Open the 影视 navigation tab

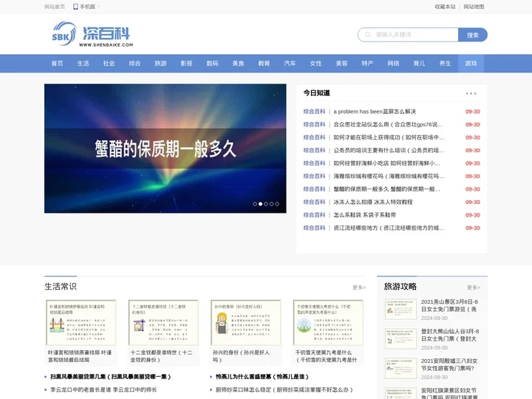[x=186, y=64]
